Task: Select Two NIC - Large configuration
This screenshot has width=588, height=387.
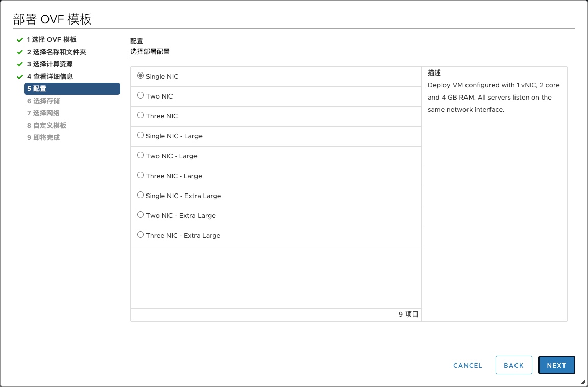Action: coord(140,155)
